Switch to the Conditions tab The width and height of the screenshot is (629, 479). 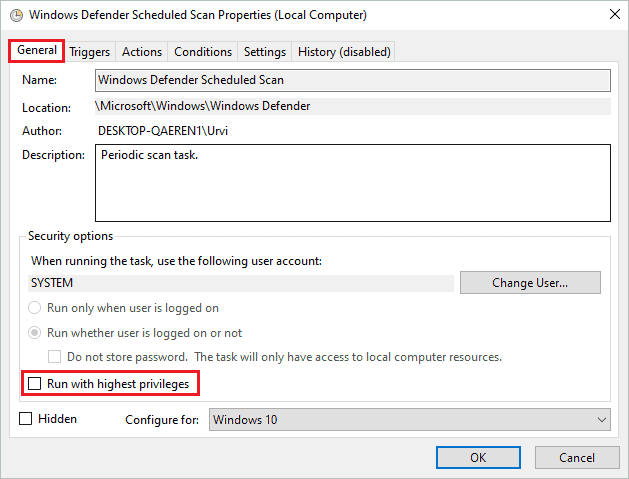203,52
